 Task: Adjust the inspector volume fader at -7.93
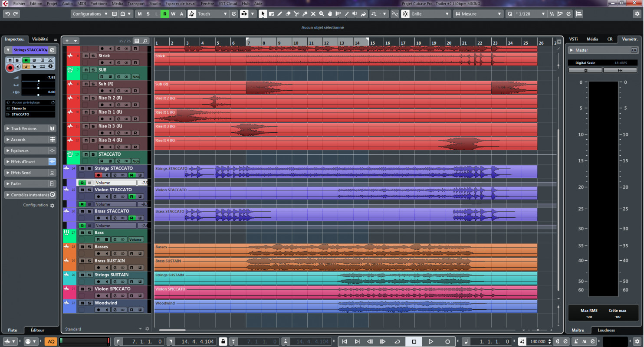click(x=39, y=80)
